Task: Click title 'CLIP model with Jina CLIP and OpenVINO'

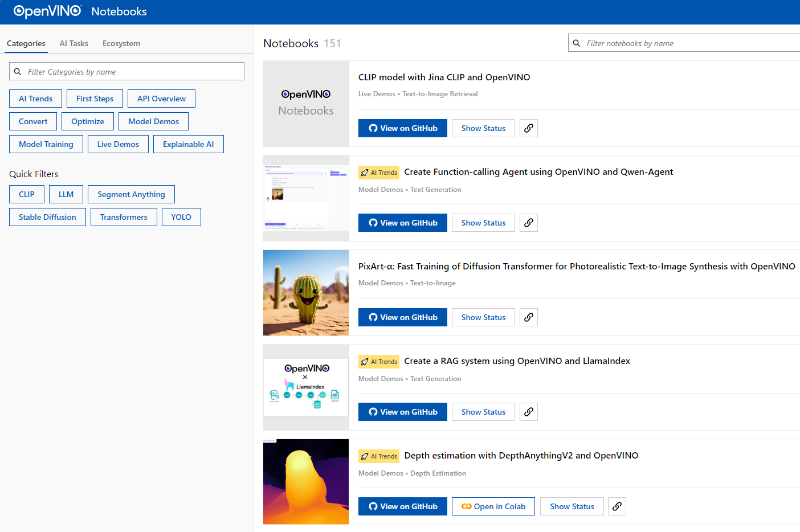Action: tap(444, 77)
